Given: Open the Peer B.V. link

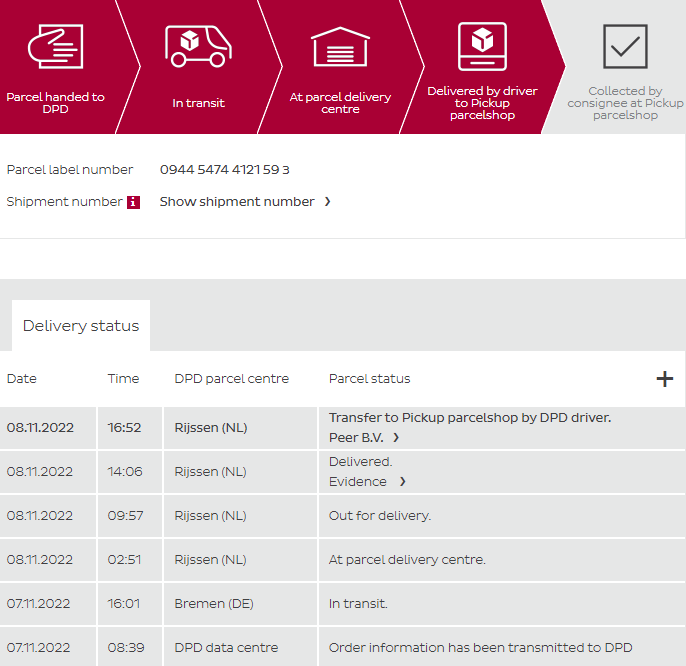Looking at the screenshot, I should (x=356, y=438).
